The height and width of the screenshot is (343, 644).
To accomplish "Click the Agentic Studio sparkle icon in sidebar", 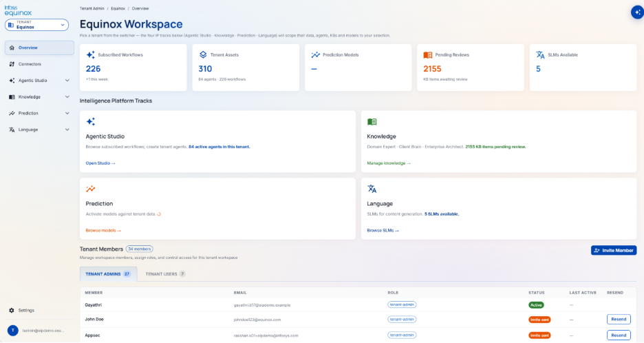I will click(12, 81).
